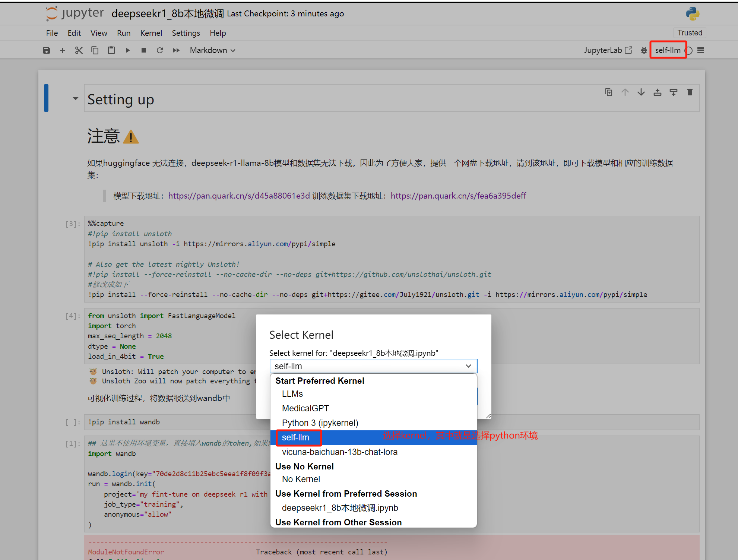Screen dimensions: 738x560
Task: Click the Trusted notebook button
Action: pos(690,33)
